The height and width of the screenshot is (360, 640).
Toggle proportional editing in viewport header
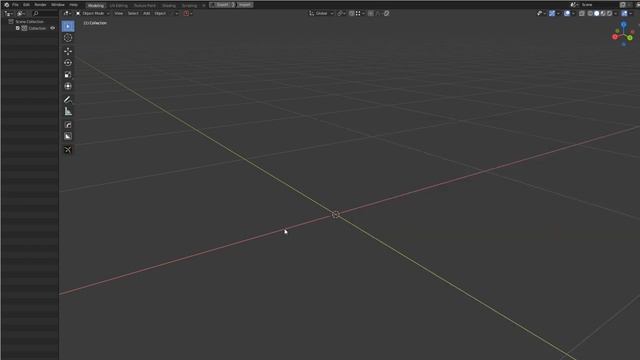[x=371, y=13]
